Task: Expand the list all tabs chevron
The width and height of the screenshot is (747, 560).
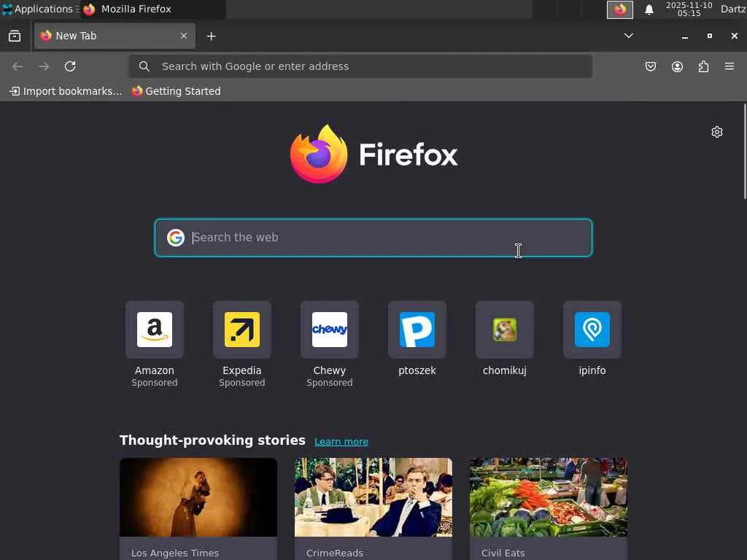Action: (628, 36)
